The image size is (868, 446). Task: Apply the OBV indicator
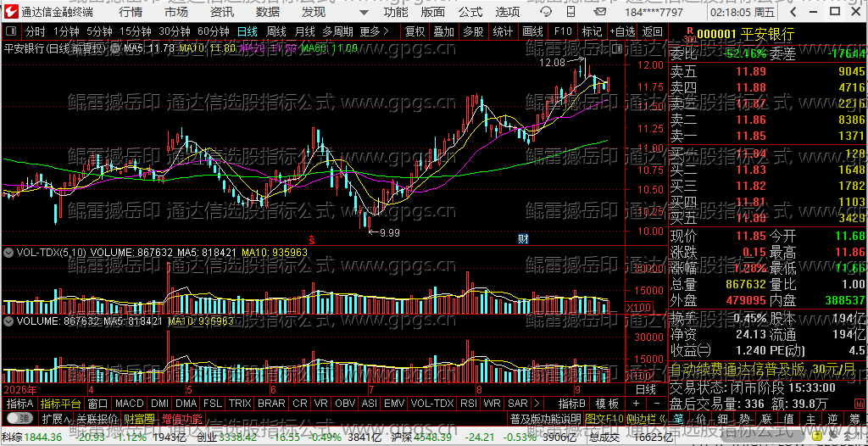345,404
